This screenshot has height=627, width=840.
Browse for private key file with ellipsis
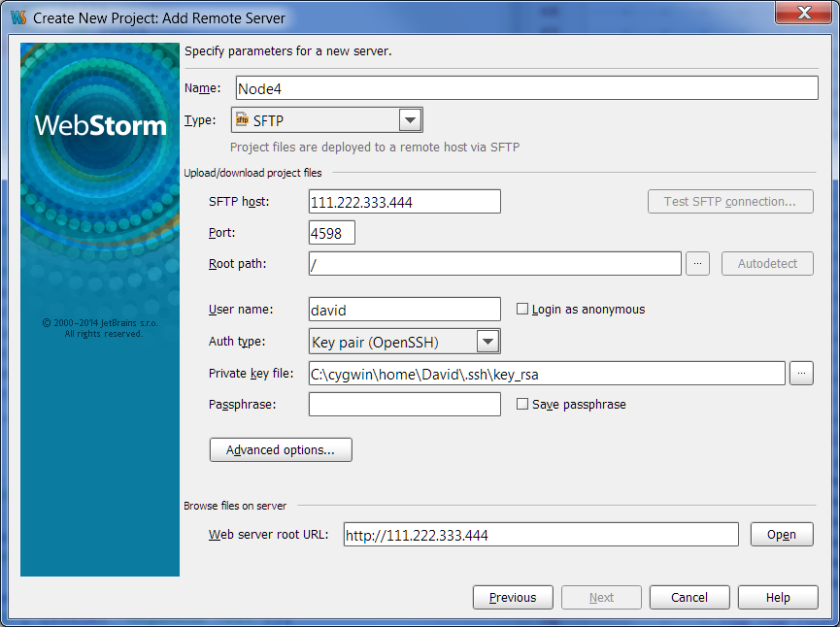(x=801, y=374)
